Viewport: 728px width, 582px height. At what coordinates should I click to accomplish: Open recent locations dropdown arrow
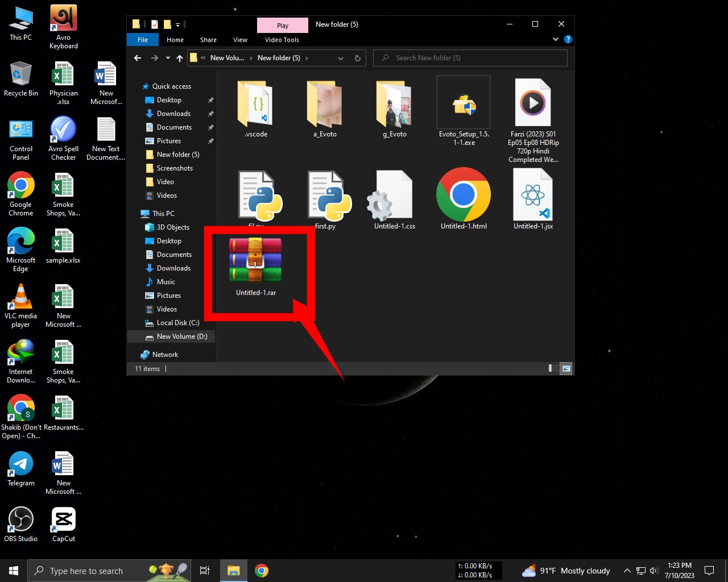[168, 58]
